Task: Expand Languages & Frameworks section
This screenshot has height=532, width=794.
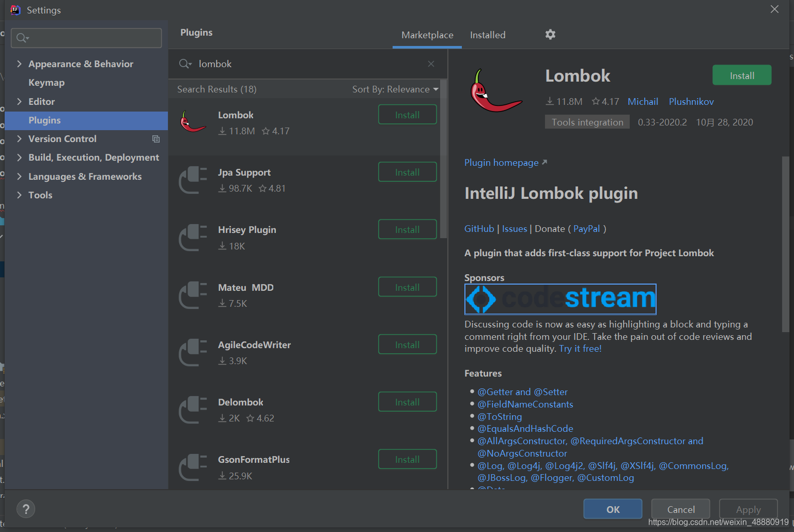Action: click(x=19, y=176)
